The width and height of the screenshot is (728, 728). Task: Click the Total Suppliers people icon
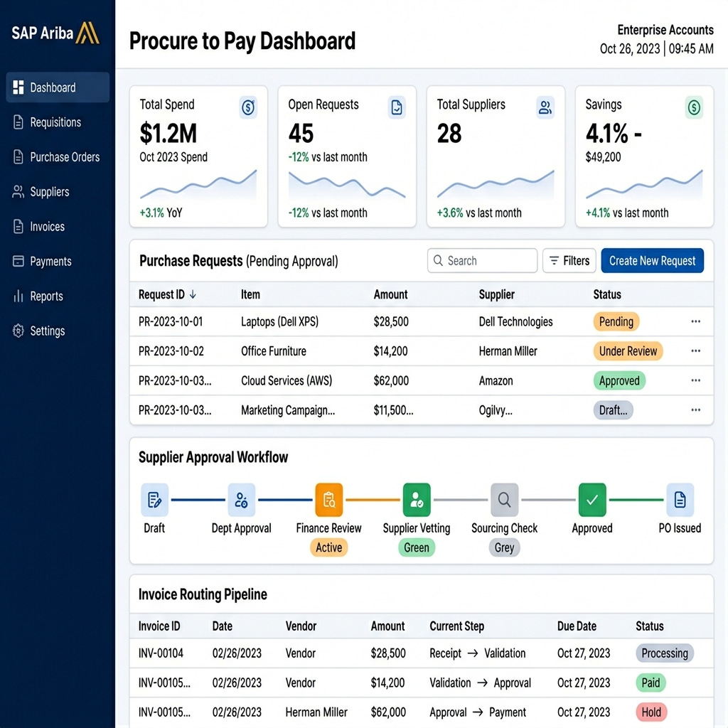[545, 108]
